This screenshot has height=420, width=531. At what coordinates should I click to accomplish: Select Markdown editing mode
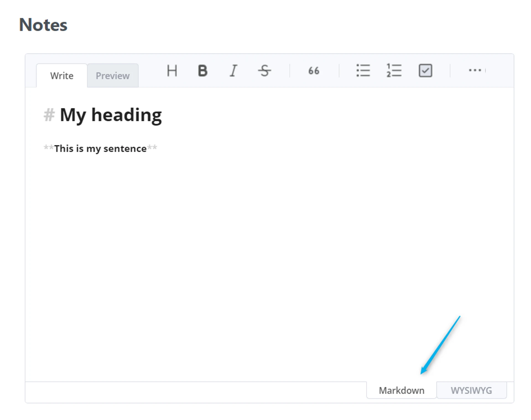click(401, 390)
